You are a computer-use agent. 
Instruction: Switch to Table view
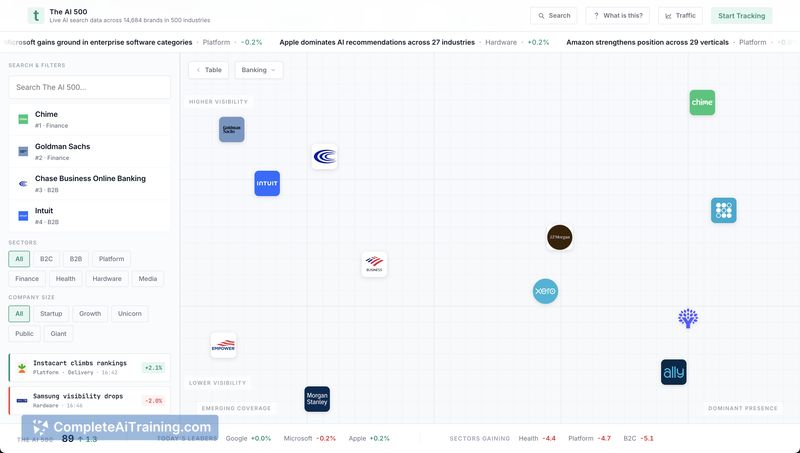[x=209, y=70]
